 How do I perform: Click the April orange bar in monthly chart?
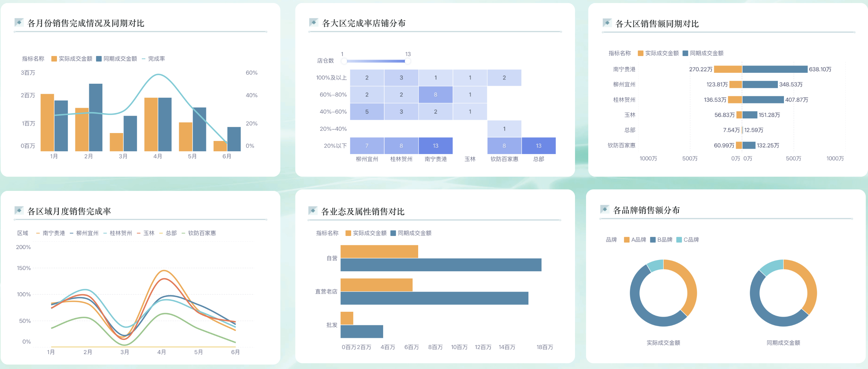[151, 125]
